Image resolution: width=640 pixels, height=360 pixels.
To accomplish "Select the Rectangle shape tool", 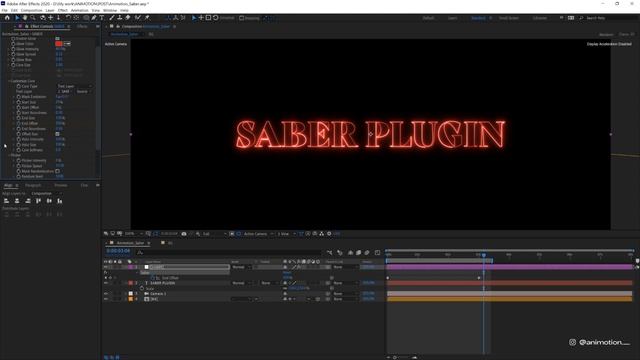I will point(86,18).
